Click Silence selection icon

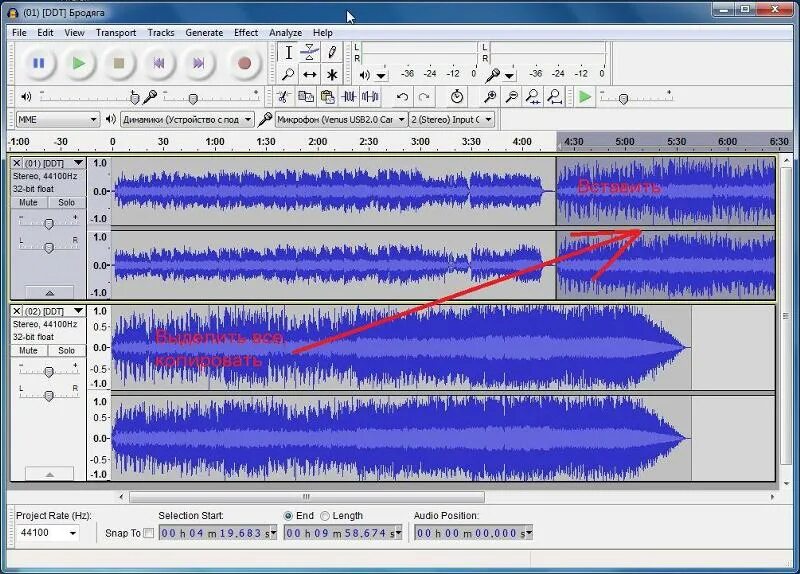(x=370, y=96)
